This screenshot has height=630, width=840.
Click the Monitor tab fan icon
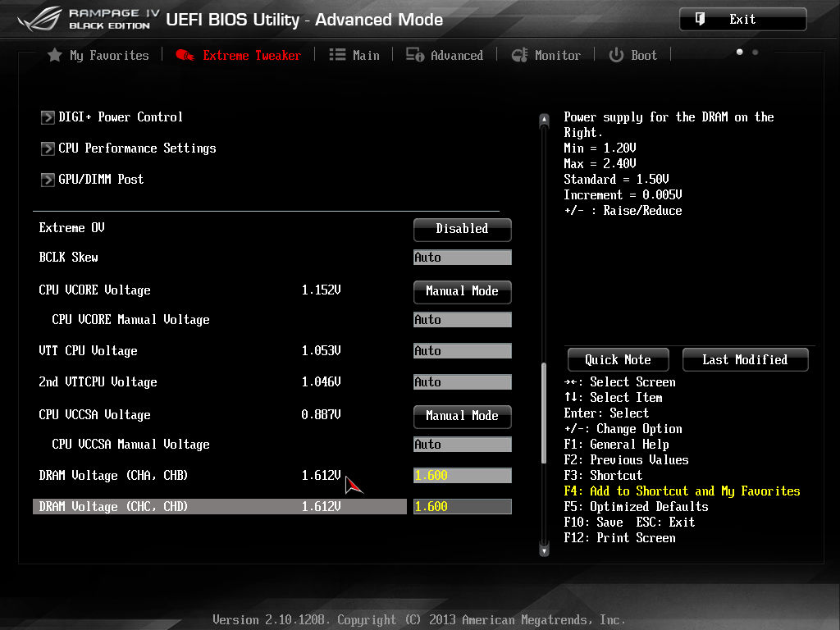[519, 55]
